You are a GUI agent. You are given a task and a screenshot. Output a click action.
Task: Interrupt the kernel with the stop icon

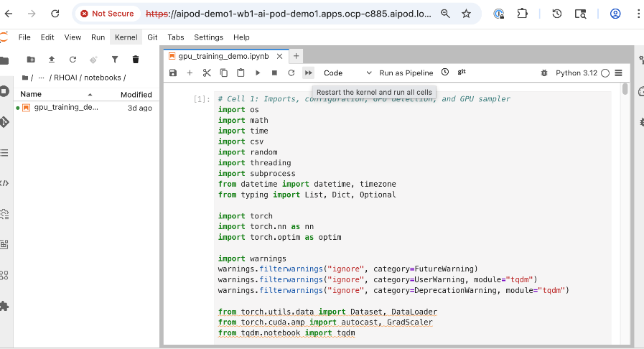[x=274, y=73]
